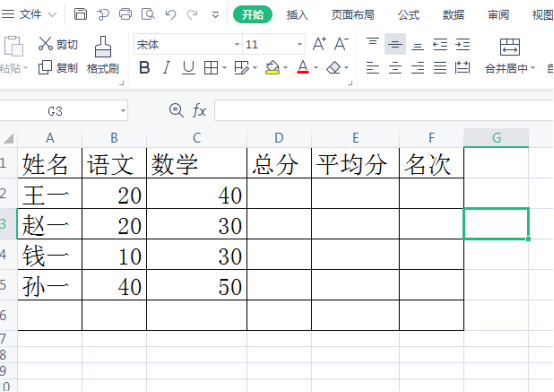This screenshot has height=392, width=554.
Task: Click the Clear eraser icon
Action: [x=334, y=68]
